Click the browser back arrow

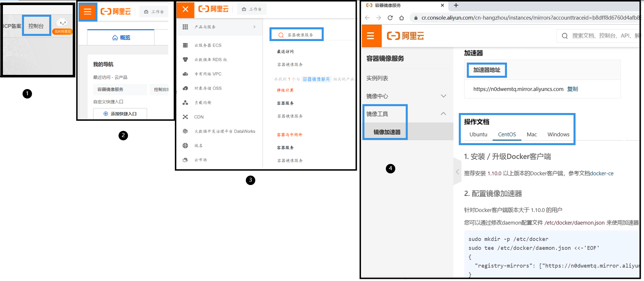367,17
